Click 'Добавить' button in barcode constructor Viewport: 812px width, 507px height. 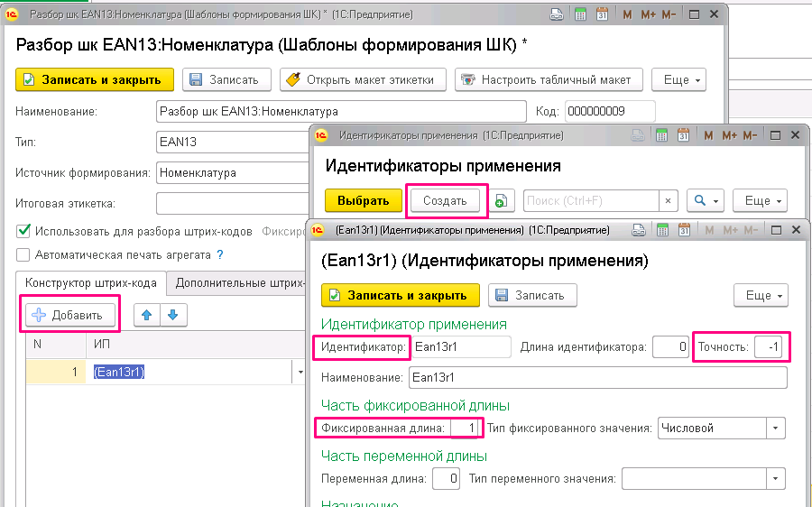(69, 315)
